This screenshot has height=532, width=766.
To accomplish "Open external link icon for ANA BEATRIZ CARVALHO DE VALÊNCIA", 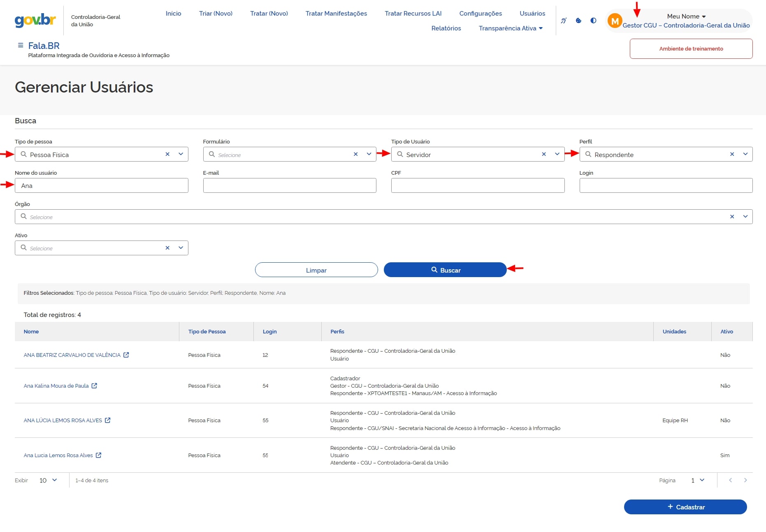I will (126, 355).
